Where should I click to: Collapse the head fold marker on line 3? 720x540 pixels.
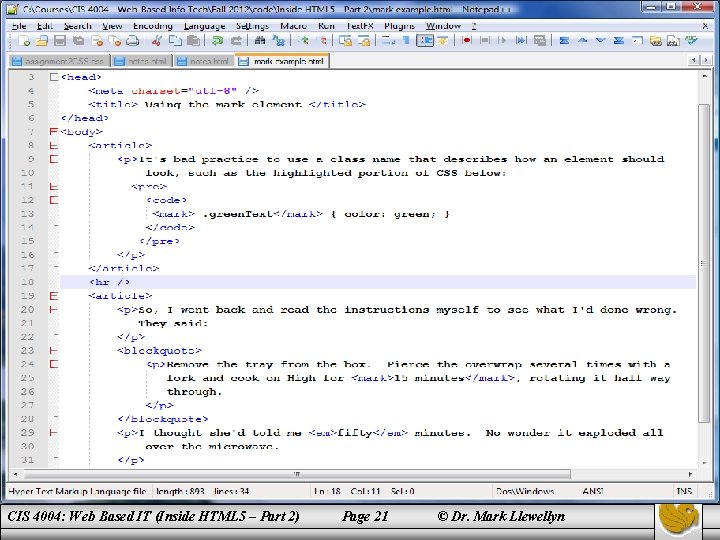click(54, 77)
